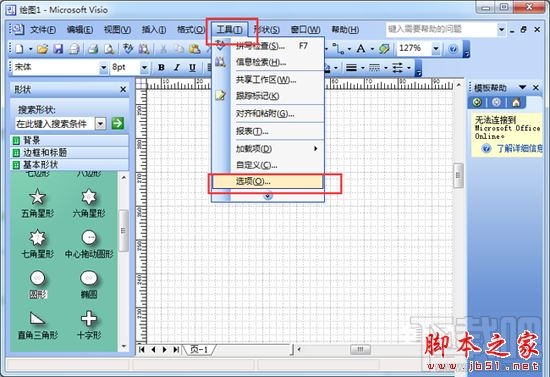Choose 共享工作区(W) menu entry
This screenshot has width=550, height=377.
click(x=268, y=80)
